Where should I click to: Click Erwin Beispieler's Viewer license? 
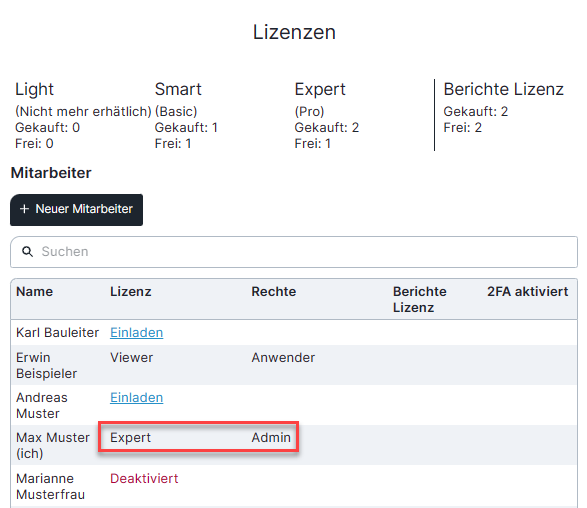coord(131,358)
